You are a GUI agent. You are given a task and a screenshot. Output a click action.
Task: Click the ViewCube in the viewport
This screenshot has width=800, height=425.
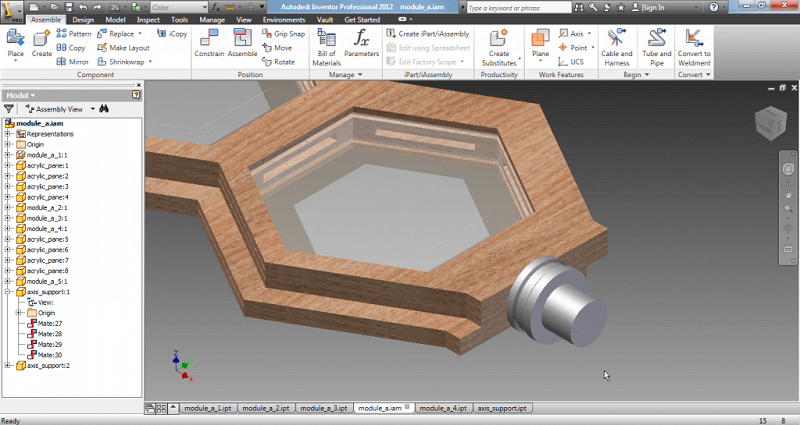pyautogui.click(x=771, y=123)
